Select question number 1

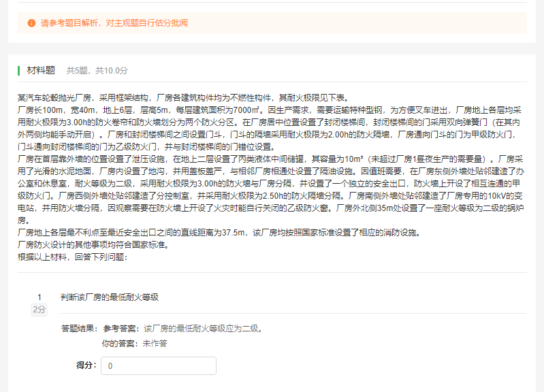[x=39, y=297]
